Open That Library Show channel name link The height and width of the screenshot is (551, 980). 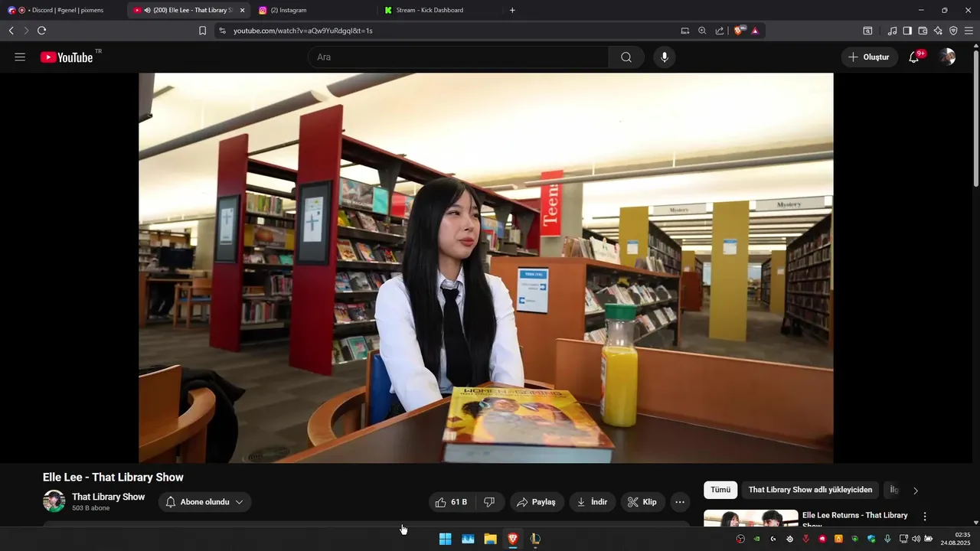(x=108, y=497)
